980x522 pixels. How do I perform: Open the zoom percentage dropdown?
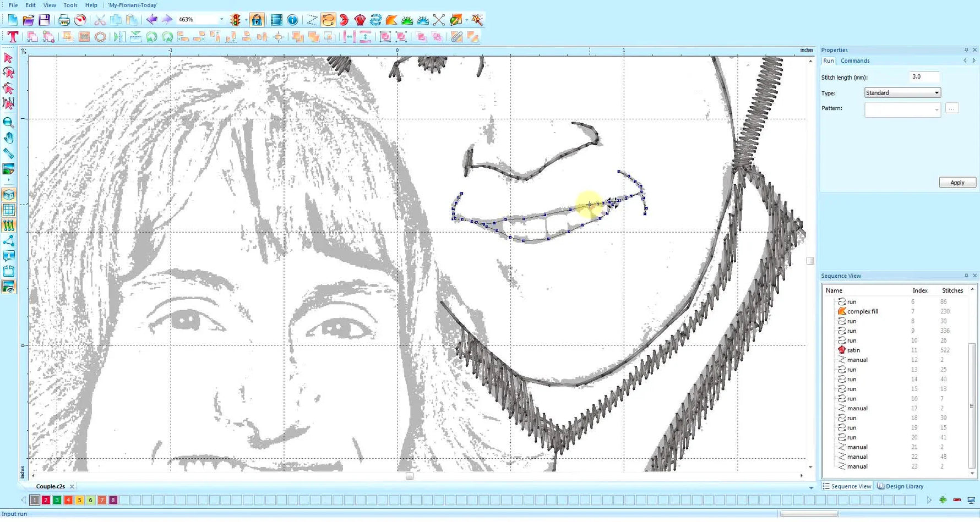pyautogui.click(x=222, y=19)
